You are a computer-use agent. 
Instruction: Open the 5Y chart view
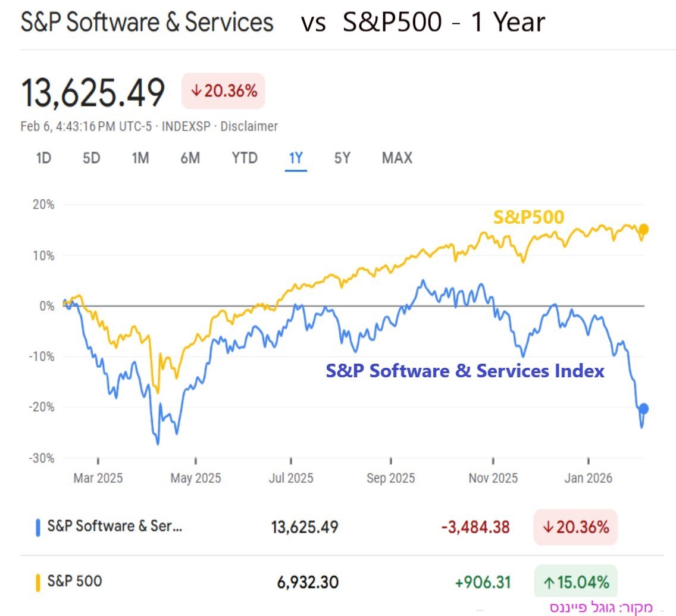[x=342, y=158]
